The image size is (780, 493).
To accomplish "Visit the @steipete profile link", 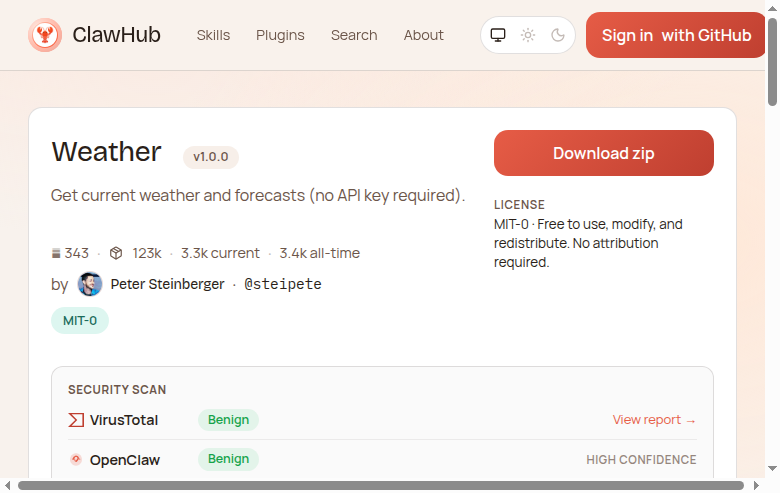I will [283, 284].
